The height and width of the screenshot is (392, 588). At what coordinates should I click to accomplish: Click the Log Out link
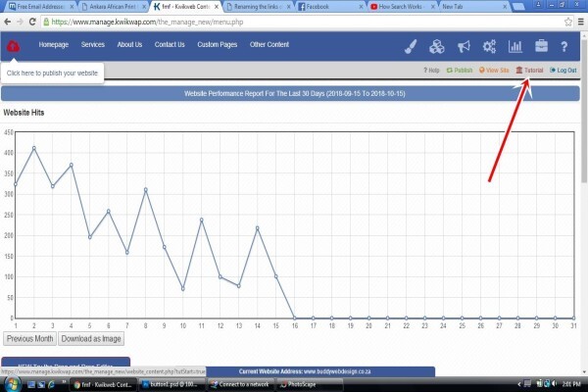coord(563,71)
